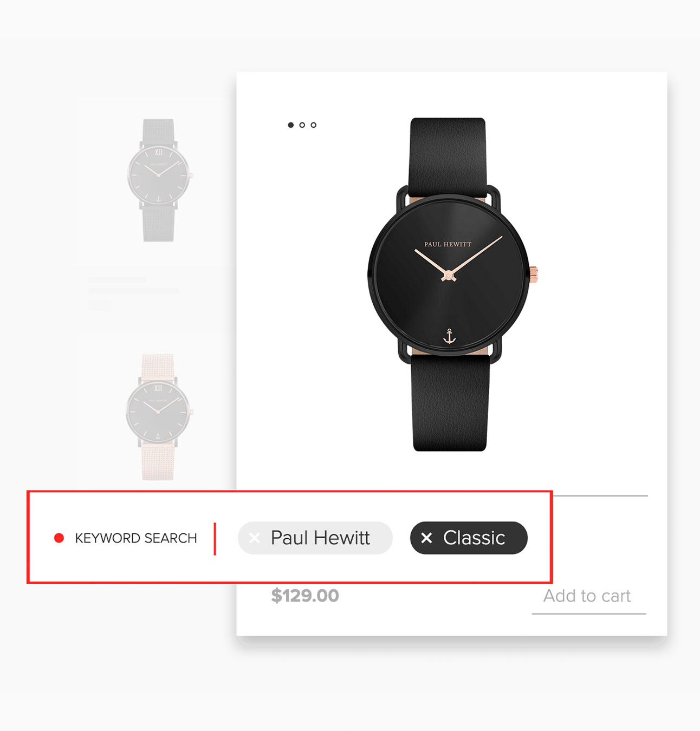Click the Add to cart link
Image resolution: width=700 pixels, height=731 pixels.
pos(587,596)
